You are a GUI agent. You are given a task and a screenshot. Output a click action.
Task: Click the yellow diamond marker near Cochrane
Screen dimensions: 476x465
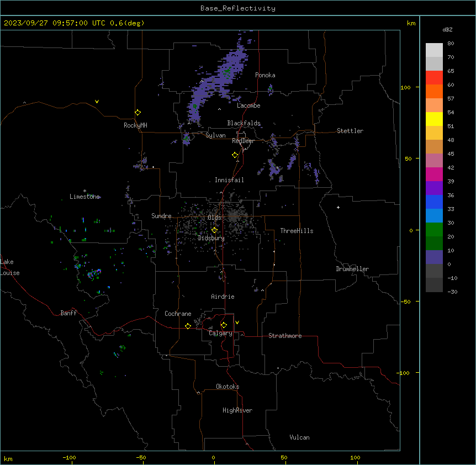(188, 326)
